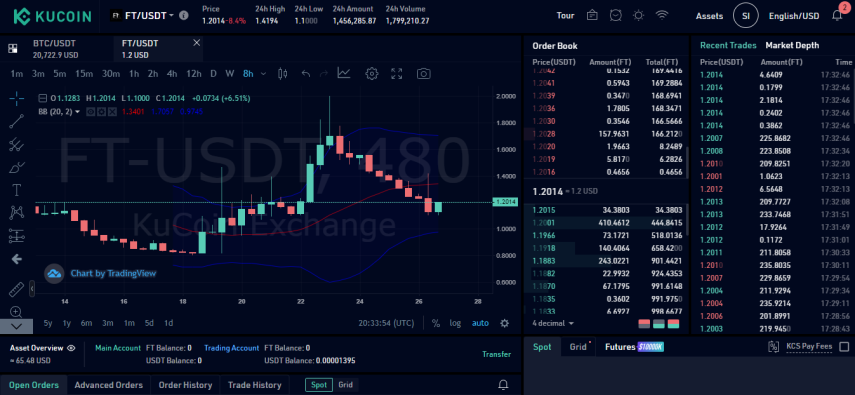
Task: Select the crosshair cursor tool
Action: tap(17, 99)
